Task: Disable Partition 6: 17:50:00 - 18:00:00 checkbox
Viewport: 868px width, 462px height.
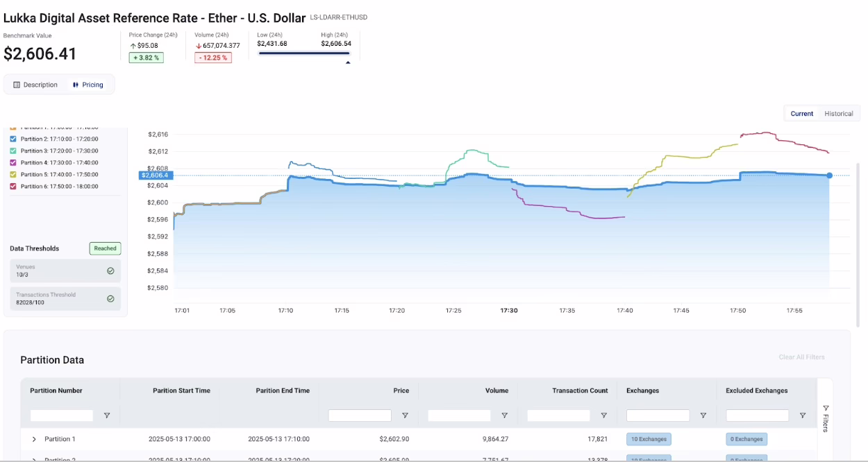Action: [13, 186]
